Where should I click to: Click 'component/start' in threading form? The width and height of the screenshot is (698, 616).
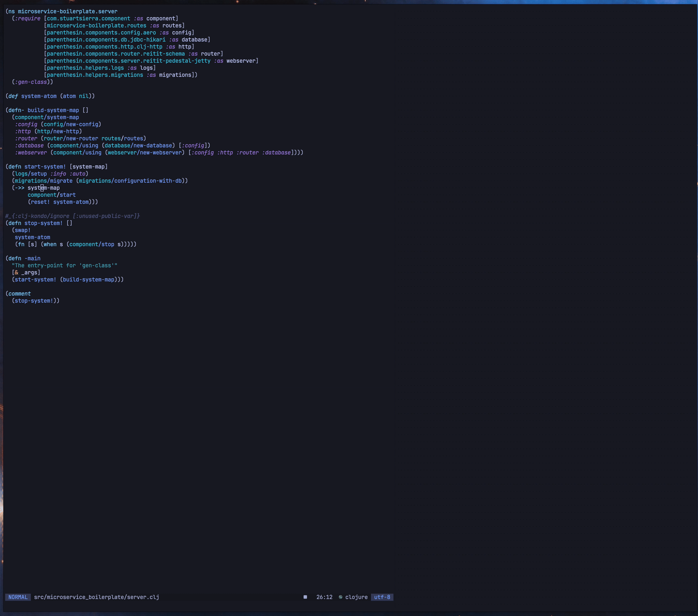click(x=52, y=195)
